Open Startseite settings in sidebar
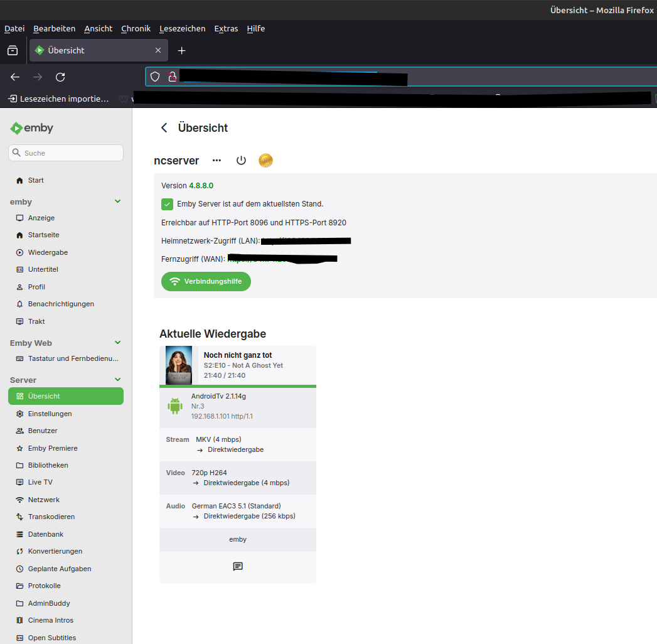 click(66, 235)
